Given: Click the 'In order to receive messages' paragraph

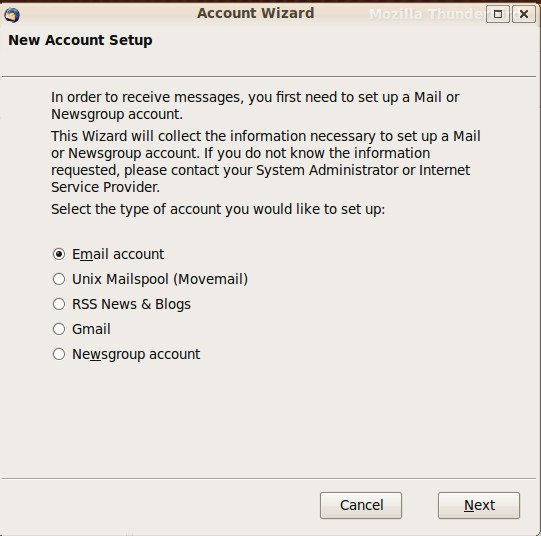Looking at the screenshot, I should click(x=255, y=106).
